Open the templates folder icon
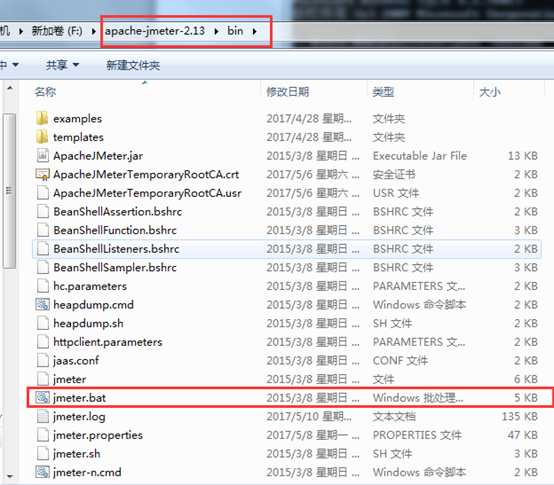 click(42, 137)
